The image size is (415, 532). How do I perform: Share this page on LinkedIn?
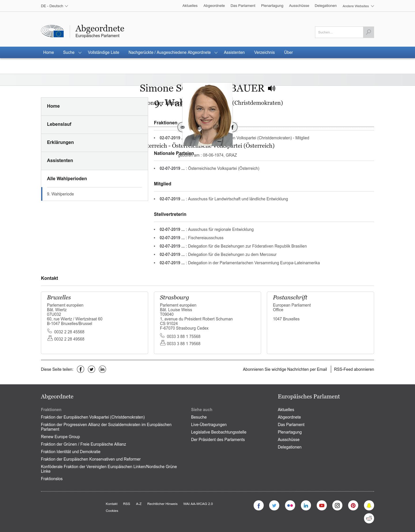coord(102,369)
